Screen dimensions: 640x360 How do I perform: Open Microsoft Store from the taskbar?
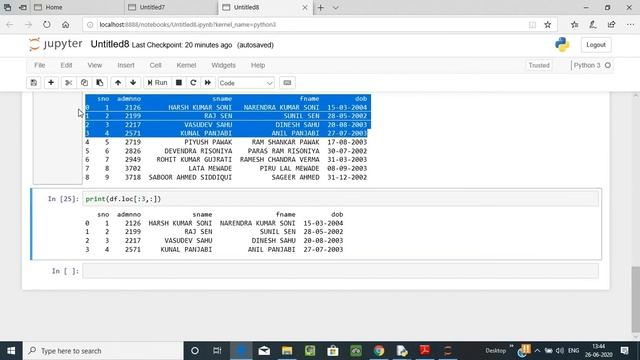(x=333, y=351)
